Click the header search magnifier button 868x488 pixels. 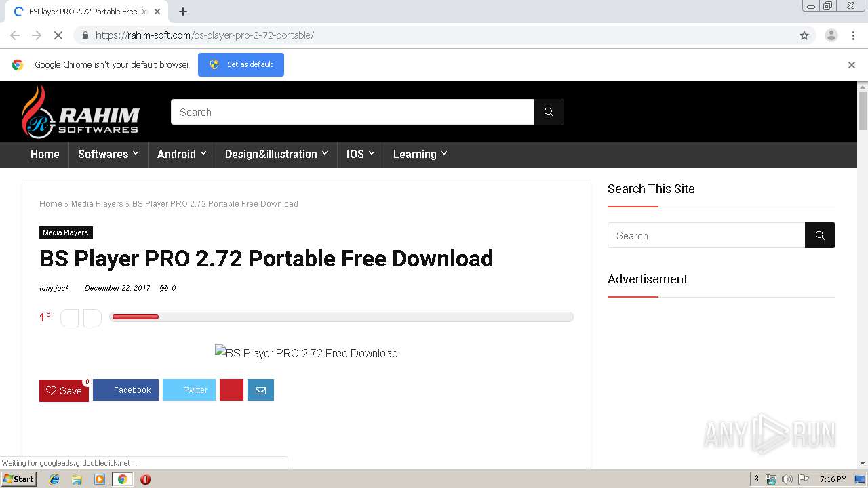point(549,112)
